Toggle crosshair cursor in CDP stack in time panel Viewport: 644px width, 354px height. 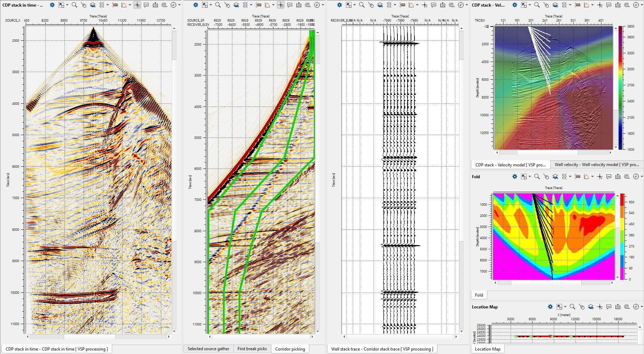click(137, 5)
